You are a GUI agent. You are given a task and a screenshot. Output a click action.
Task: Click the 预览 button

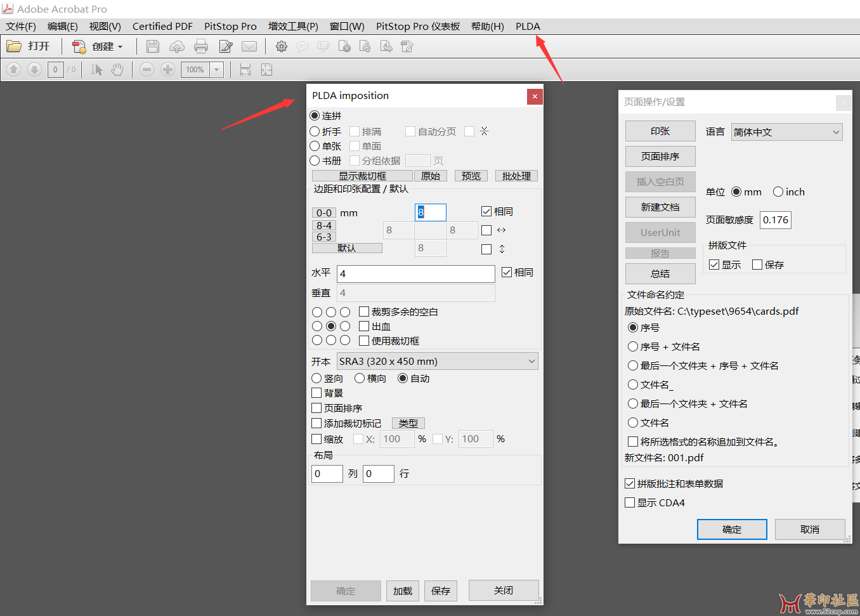click(x=471, y=176)
